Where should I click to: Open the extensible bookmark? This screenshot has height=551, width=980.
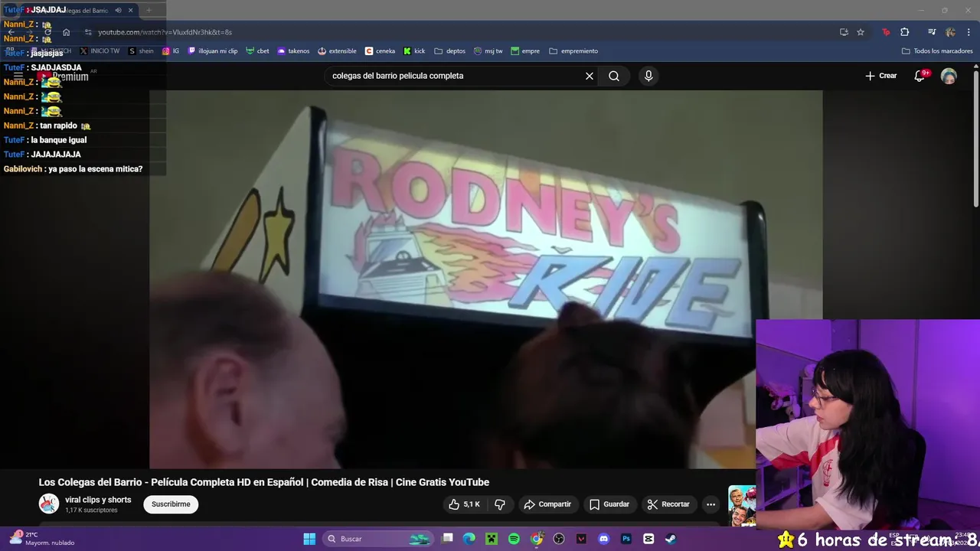(x=337, y=51)
